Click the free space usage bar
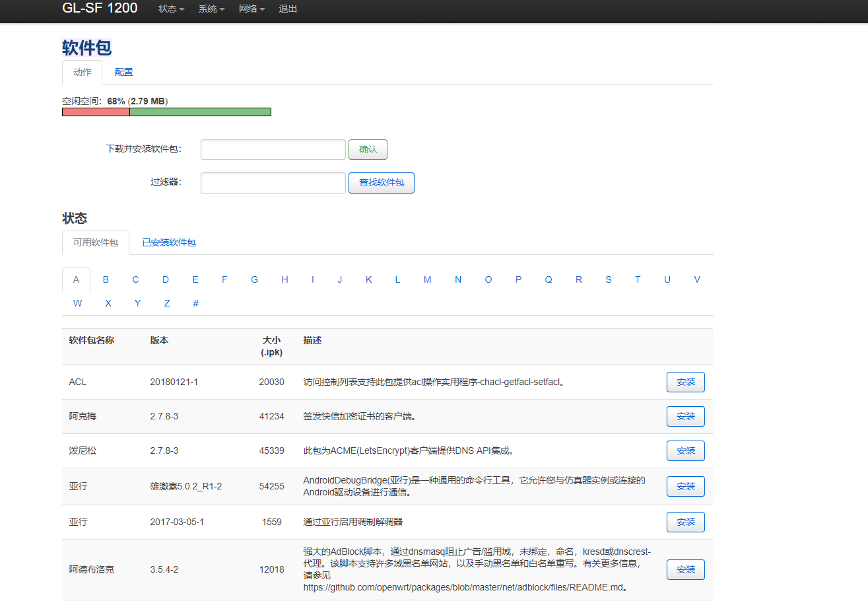 click(166, 112)
